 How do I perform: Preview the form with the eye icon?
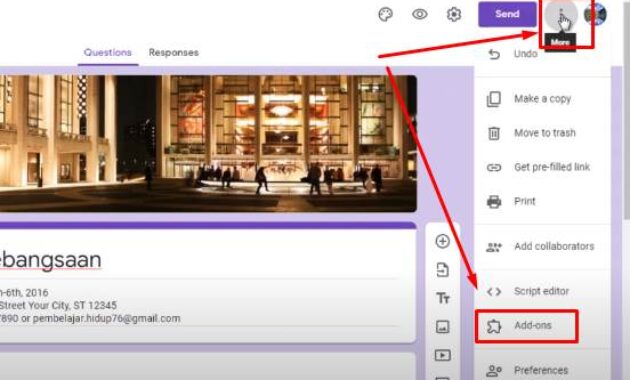pyautogui.click(x=419, y=14)
